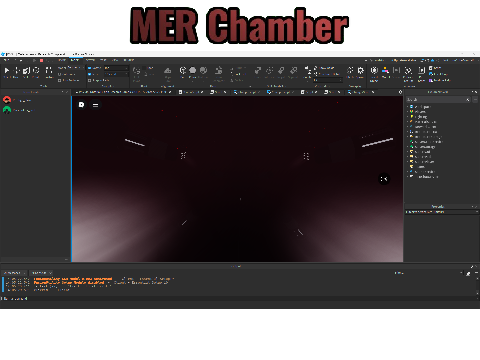Pick the Rotate tool
Image resolution: width=480 pixels, height=360 pixels.
[36, 70]
